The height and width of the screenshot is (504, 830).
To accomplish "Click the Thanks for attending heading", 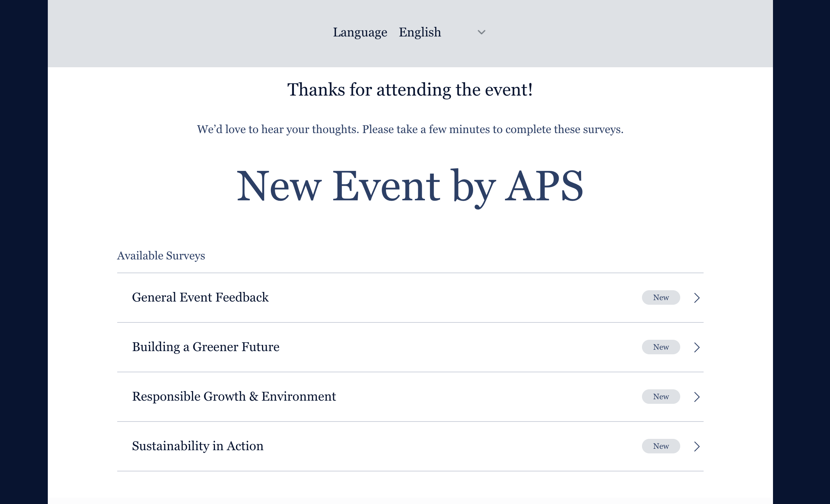I will click(410, 90).
